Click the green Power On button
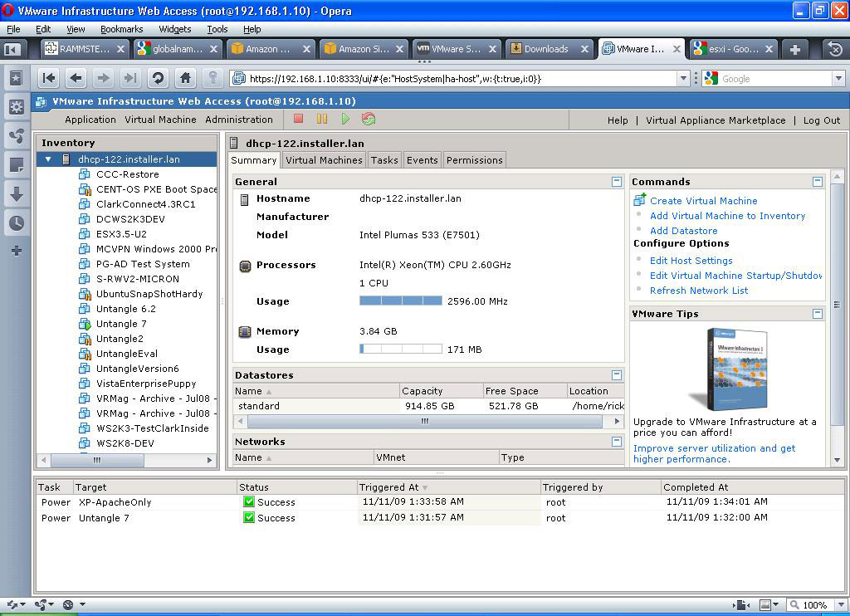The width and height of the screenshot is (850, 616). point(345,119)
